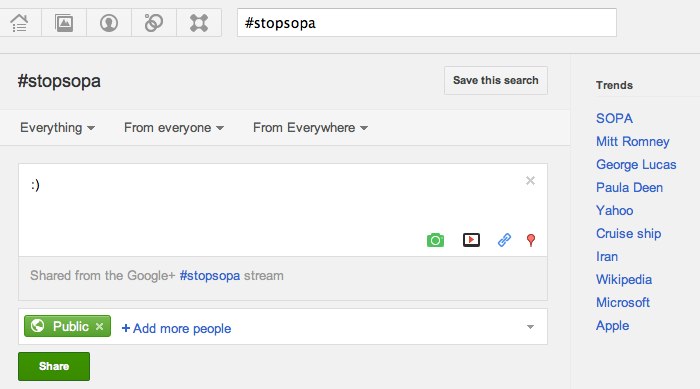Select the Wikipedia trend link

point(624,280)
